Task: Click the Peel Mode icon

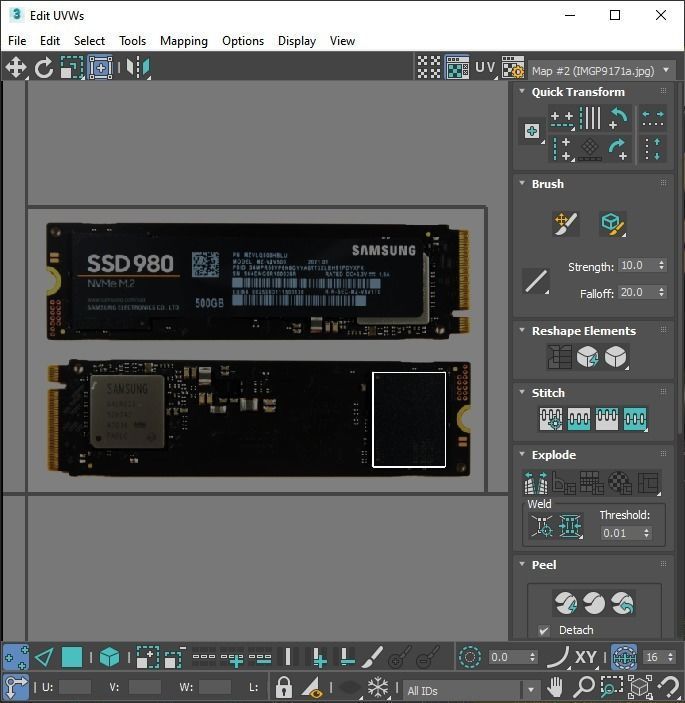Action: click(x=594, y=603)
